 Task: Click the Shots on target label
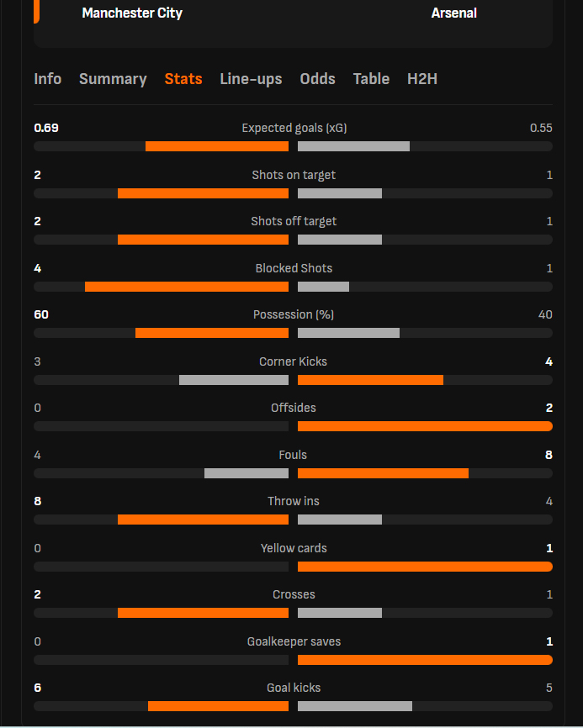click(294, 175)
